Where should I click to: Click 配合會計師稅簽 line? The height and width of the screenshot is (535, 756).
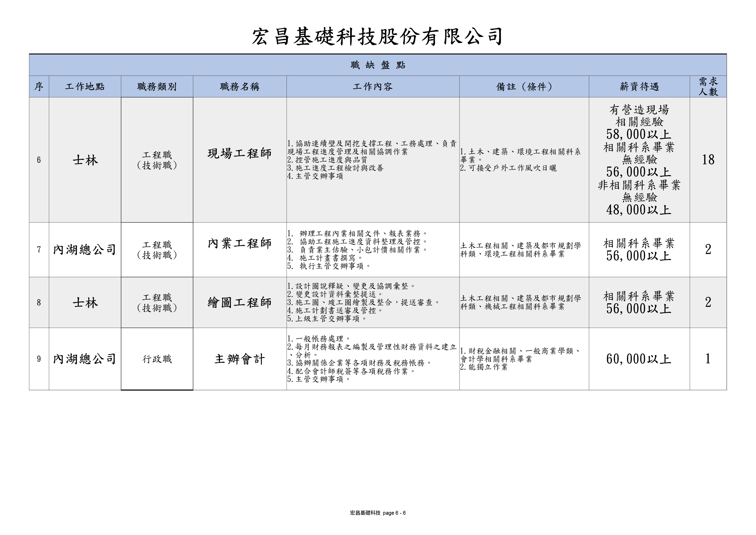pyautogui.click(x=351, y=371)
